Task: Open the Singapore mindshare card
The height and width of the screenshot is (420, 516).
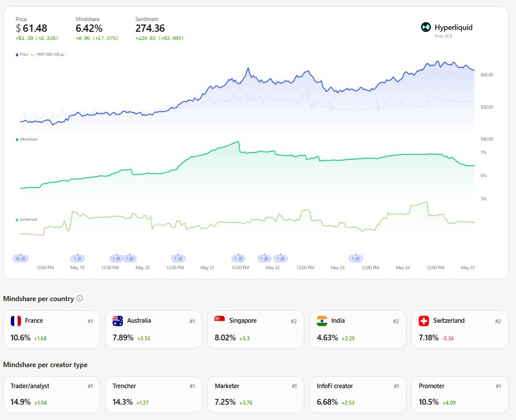Action: tap(255, 330)
